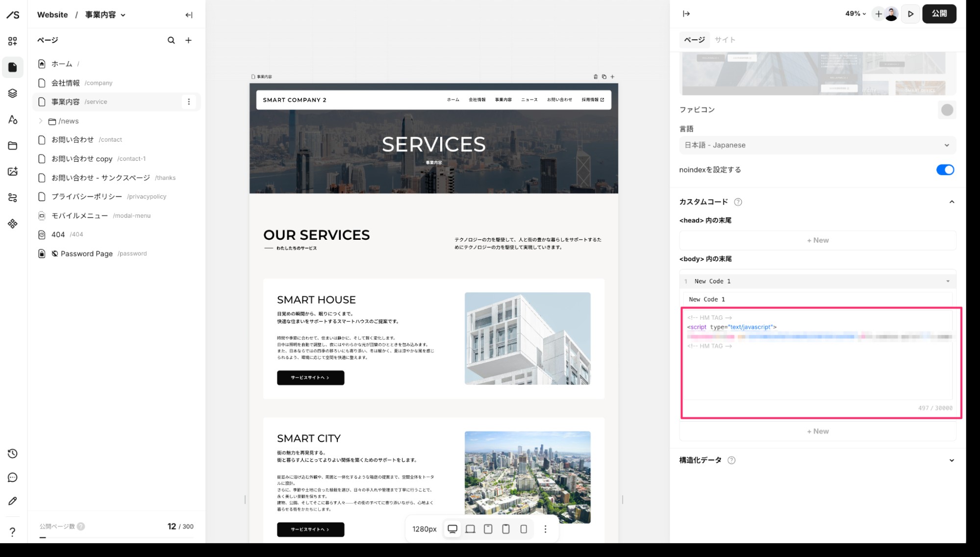Select the smallest mobile viewport icon
The image size is (980, 557).
524,529
